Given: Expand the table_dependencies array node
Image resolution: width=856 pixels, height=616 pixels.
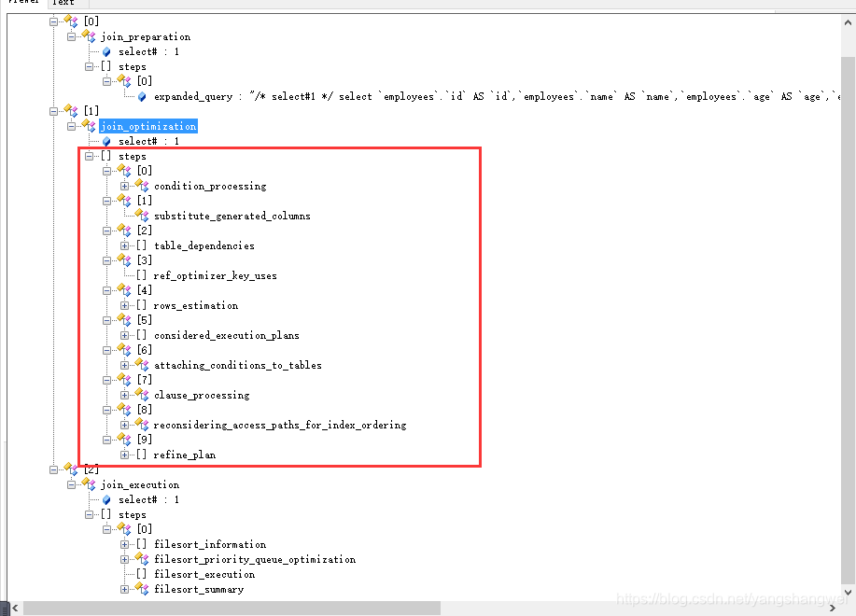Looking at the screenshot, I should (x=125, y=245).
